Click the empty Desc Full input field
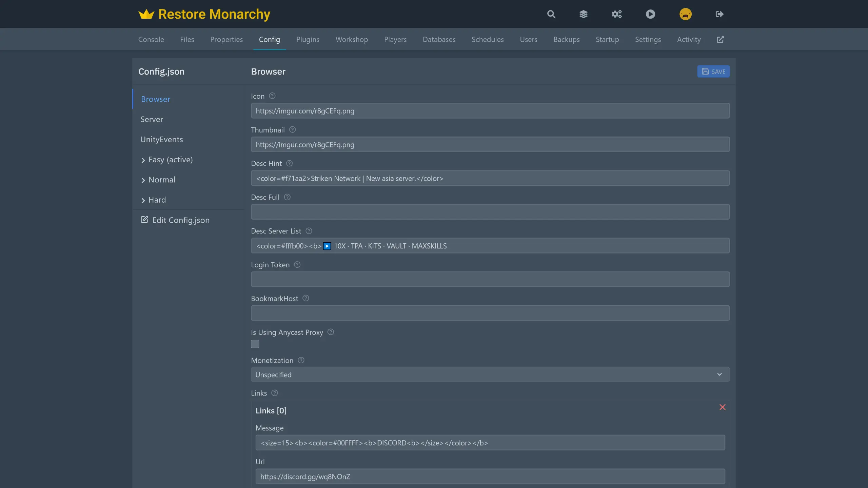This screenshot has width=868, height=488. click(490, 212)
